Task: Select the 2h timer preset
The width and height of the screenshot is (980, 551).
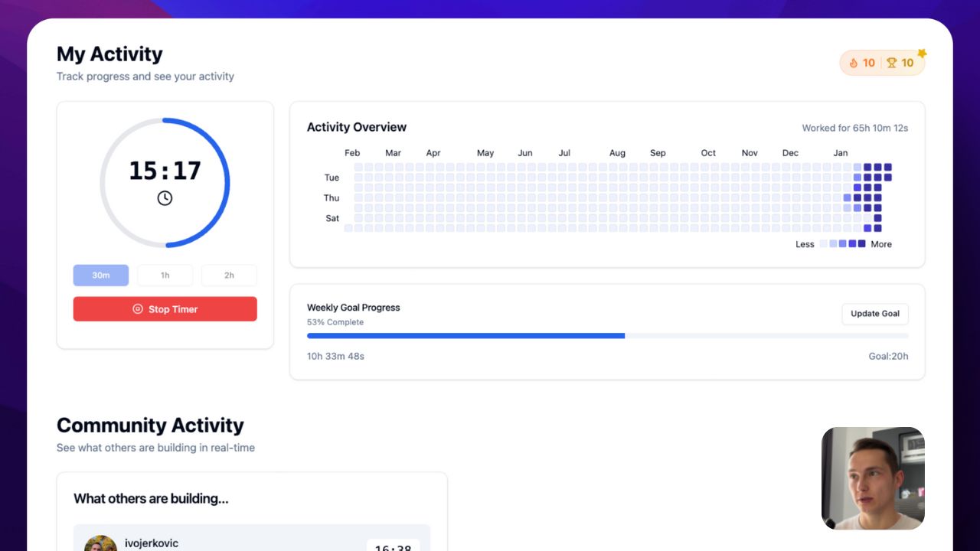Action: pyautogui.click(x=228, y=275)
